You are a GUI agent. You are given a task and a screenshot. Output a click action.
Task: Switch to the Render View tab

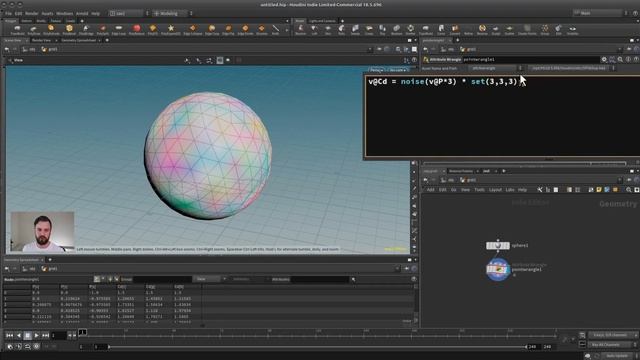41,40
